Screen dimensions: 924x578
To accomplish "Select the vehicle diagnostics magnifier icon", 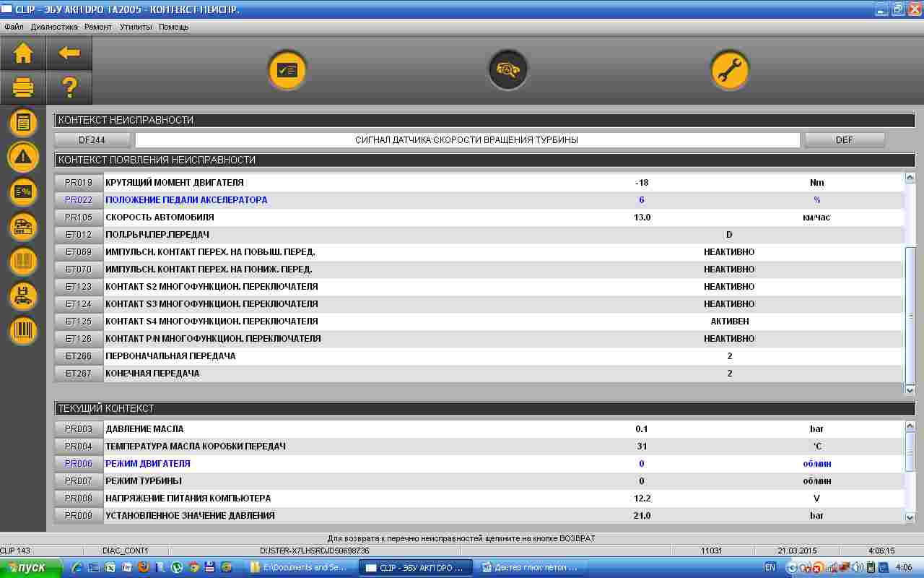I will (508, 71).
